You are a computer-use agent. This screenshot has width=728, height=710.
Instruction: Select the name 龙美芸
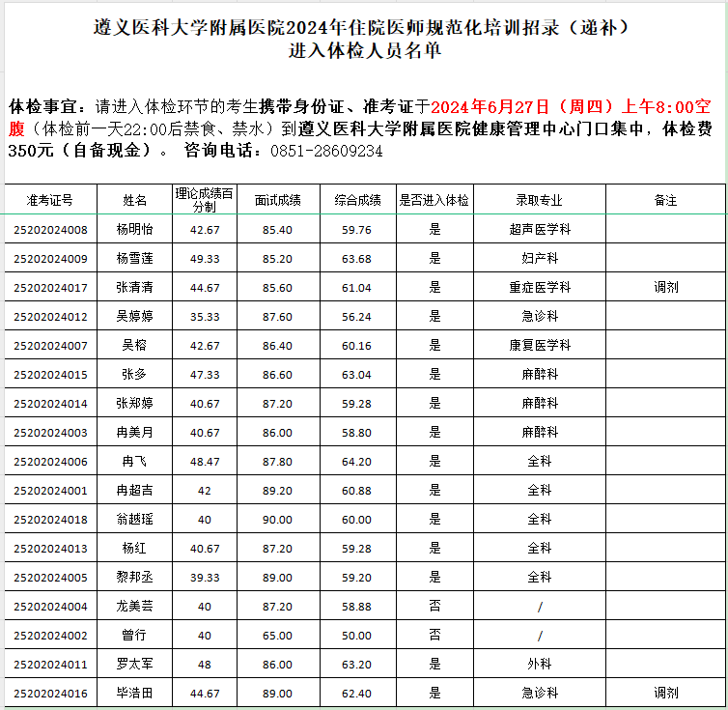pyautogui.click(x=134, y=606)
